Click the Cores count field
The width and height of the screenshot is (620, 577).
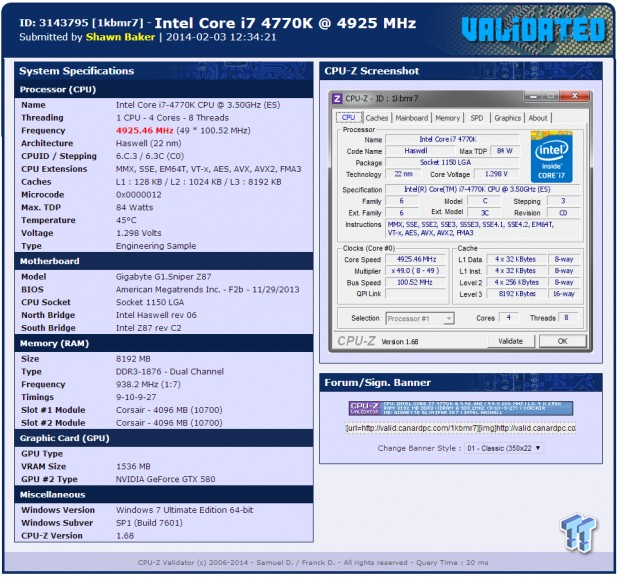tap(509, 318)
